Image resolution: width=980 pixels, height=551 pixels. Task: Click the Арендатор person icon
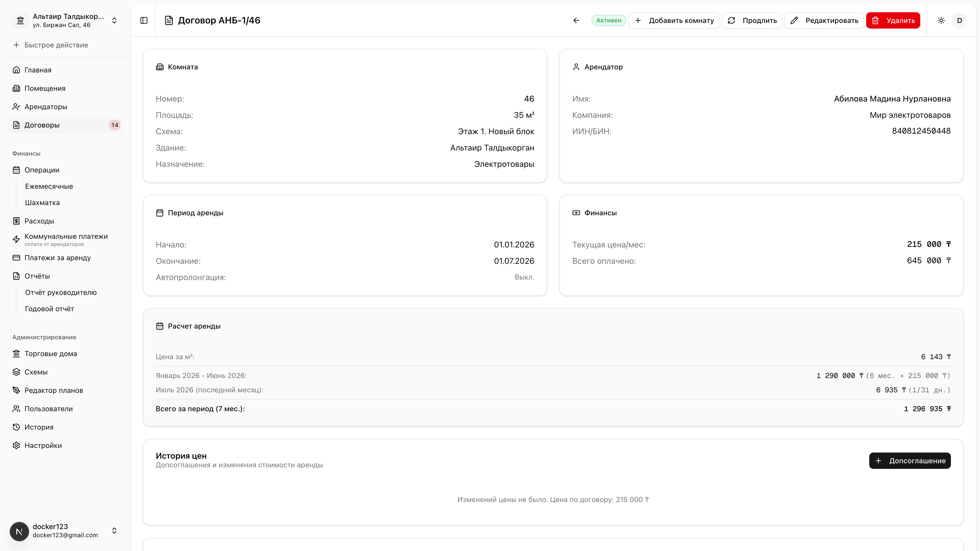coord(576,67)
